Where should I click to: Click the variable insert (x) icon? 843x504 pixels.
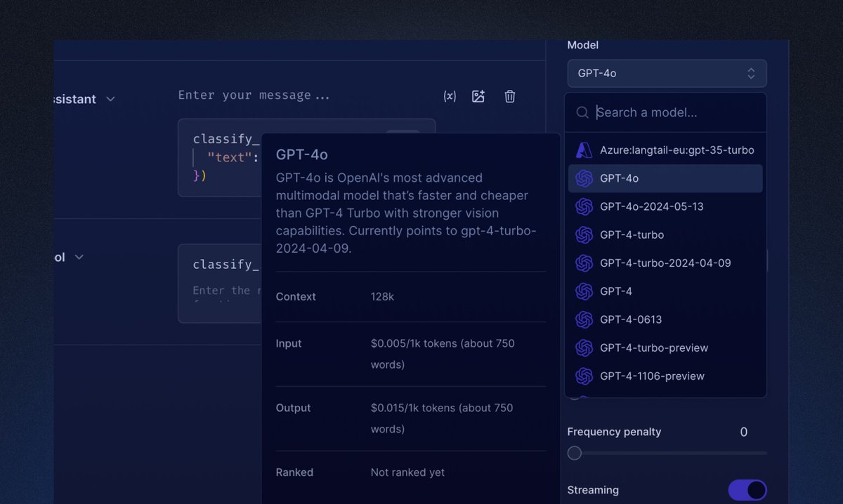[450, 96]
